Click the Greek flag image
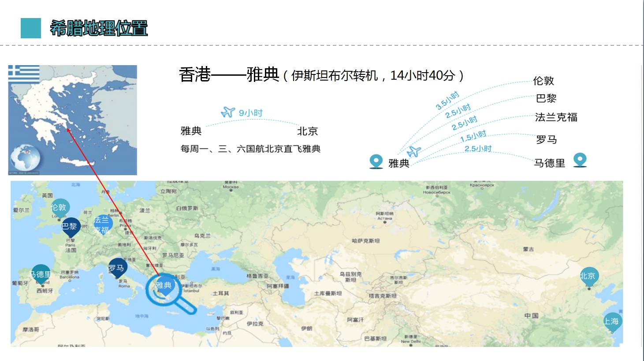644x361 pixels. pyautogui.click(x=24, y=73)
